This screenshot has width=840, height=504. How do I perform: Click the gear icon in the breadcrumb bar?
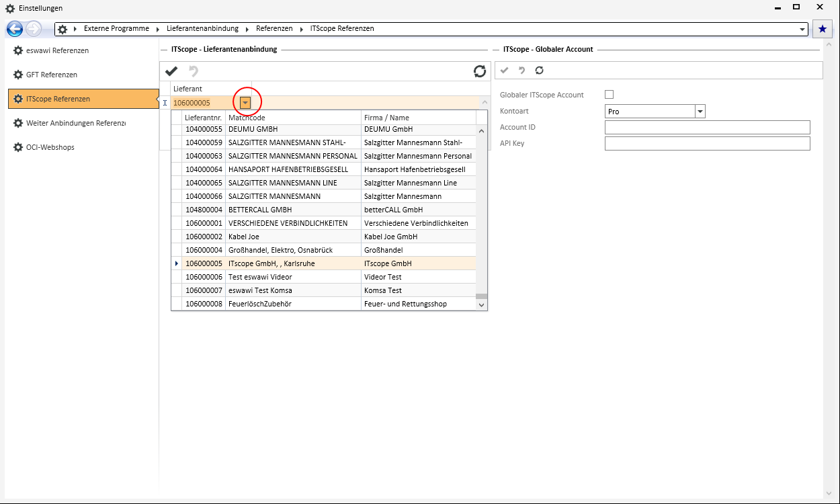coord(62,29)
